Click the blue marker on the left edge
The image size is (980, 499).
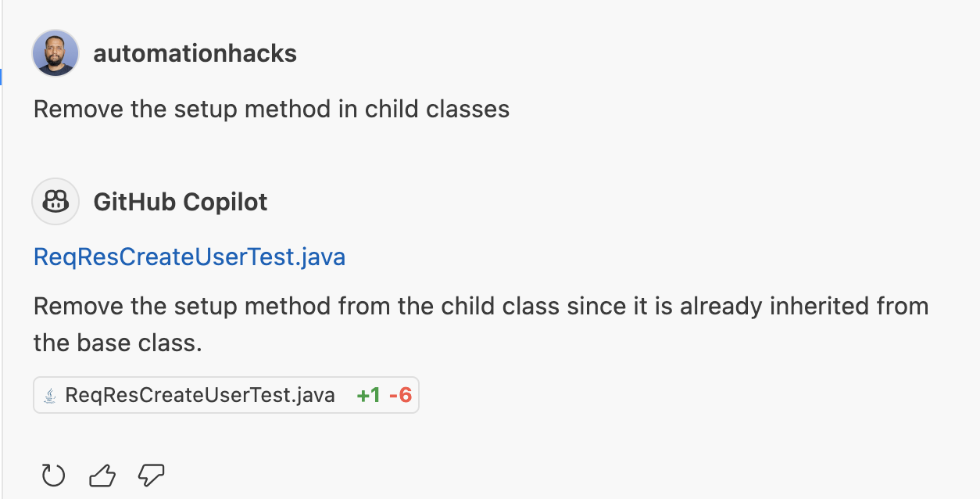point(2,77)
